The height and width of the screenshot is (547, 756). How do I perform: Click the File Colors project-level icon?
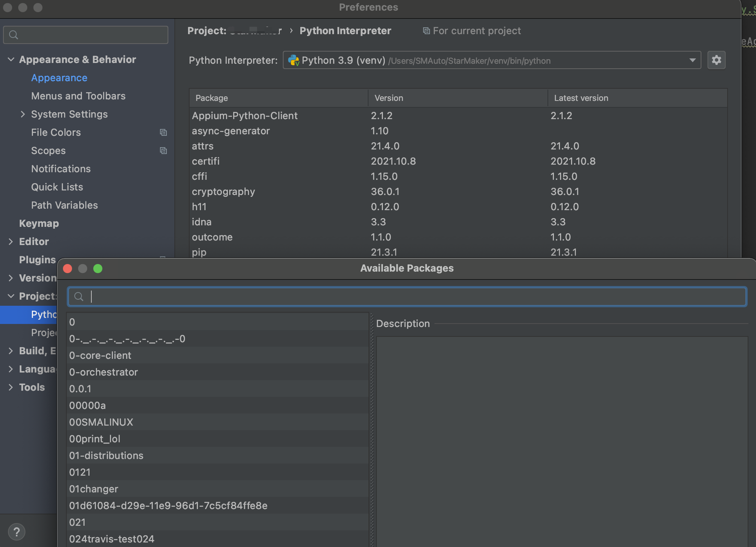click(x=163, y=132)
